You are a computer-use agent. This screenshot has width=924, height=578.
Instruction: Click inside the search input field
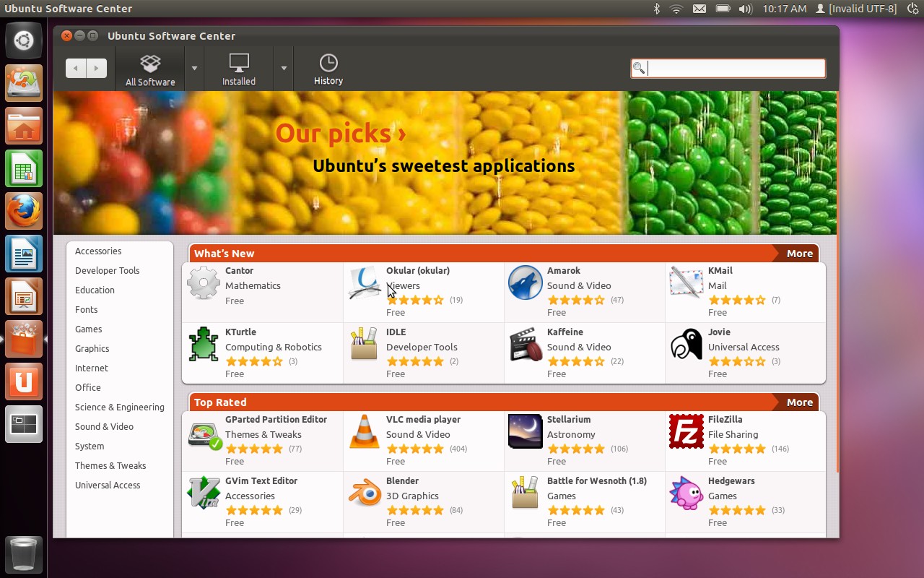click(728, 69)
